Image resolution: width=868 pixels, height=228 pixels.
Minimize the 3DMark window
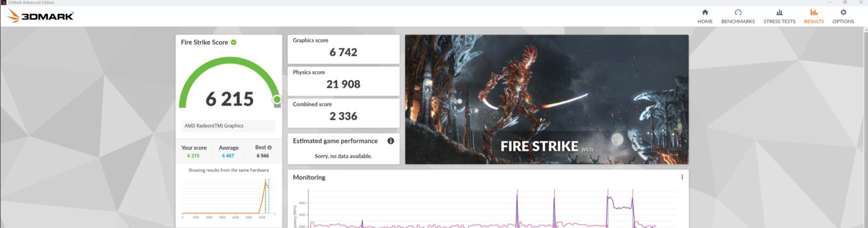(829, 2)
